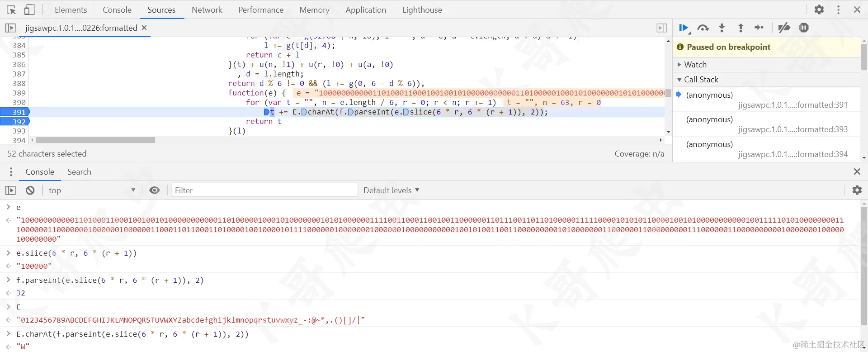This screenshot has height=352, width=868.
Task: Show the console sidebar
Action: click(10, 190)
